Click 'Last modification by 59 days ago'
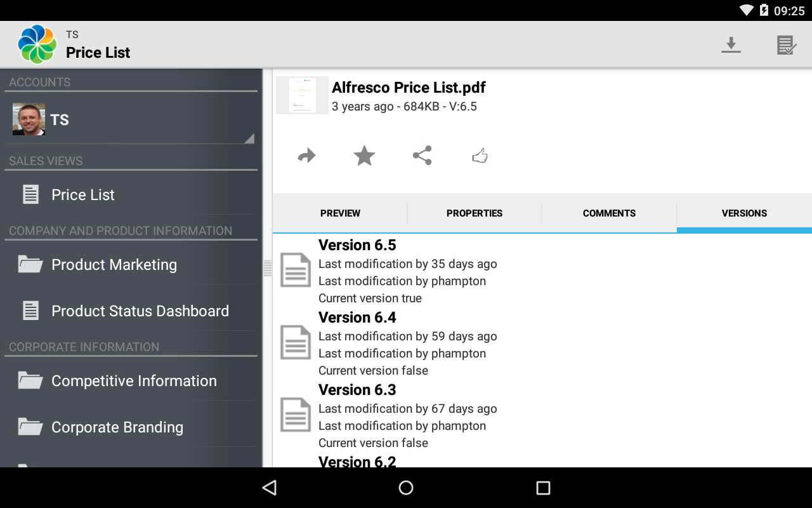The width and height of the screenshot is (812, 508). 407,337
